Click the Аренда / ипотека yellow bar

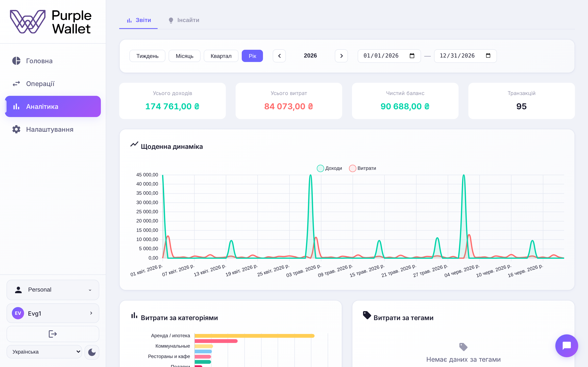(254, 336)
